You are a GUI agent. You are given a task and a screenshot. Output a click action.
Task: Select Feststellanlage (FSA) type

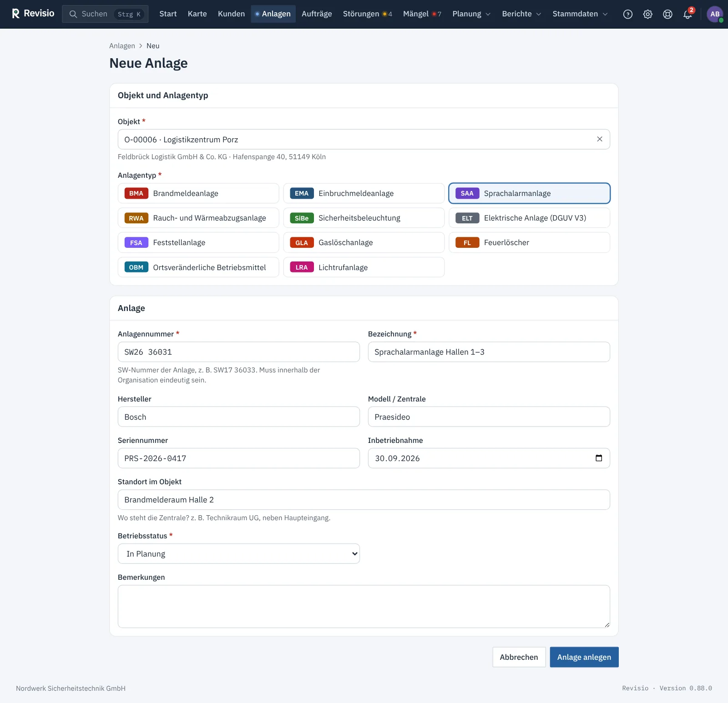click(198, 242)
